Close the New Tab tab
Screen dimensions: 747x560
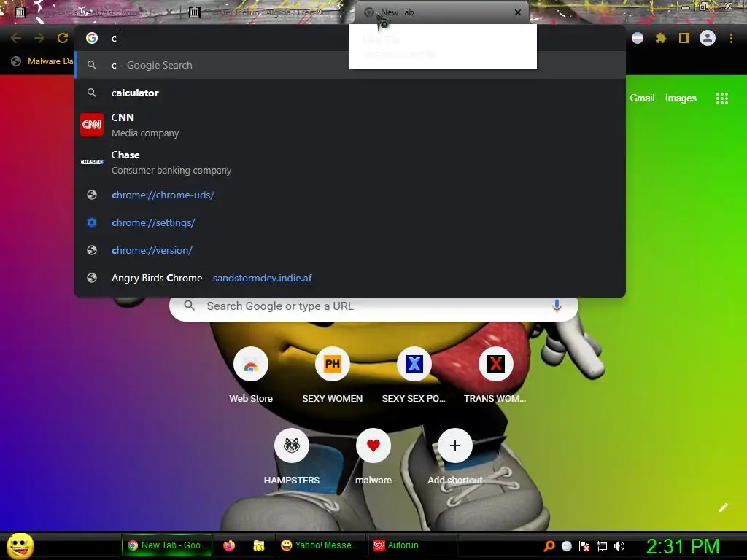pos(518,12)
